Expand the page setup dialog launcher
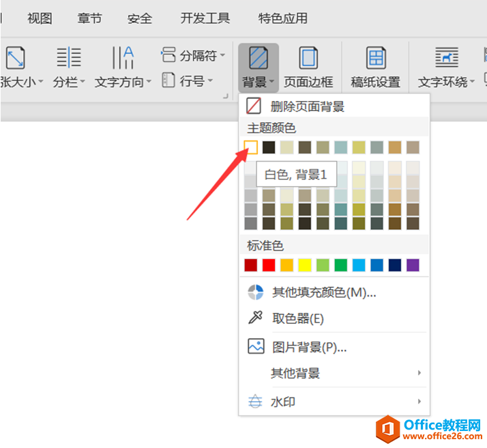This screenshot has width=487, height=448. (x=226, y=97)
